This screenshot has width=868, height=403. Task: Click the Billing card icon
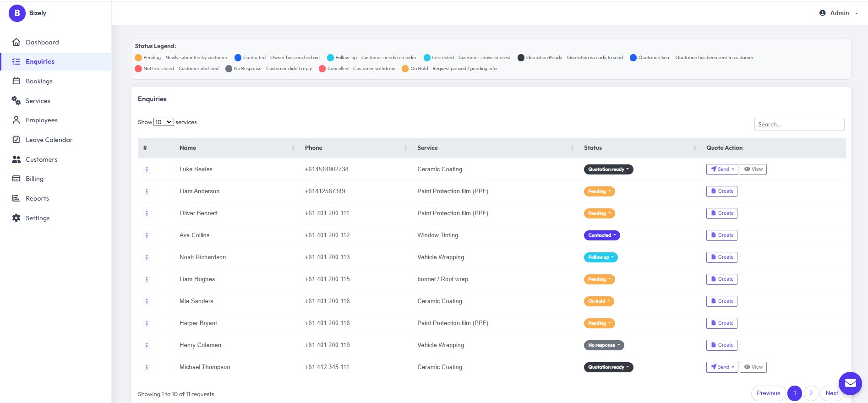pyautogui.click(x=16, y=179)
